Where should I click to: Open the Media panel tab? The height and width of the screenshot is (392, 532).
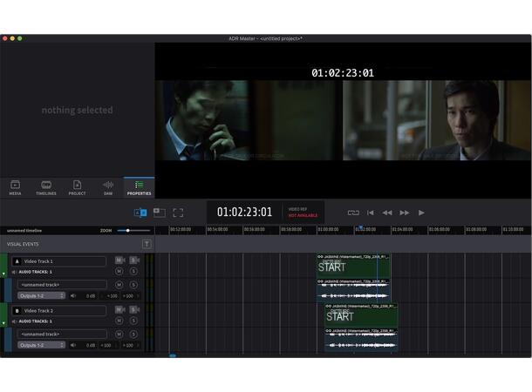pyautogui.click(x=15, y=187)
